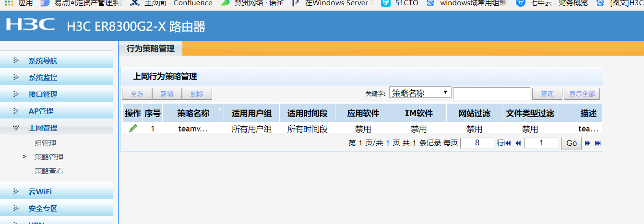The height and width of the screenshot is (224, 644).
Task: Click the 显示全部 button
Action: click(582, 94)
